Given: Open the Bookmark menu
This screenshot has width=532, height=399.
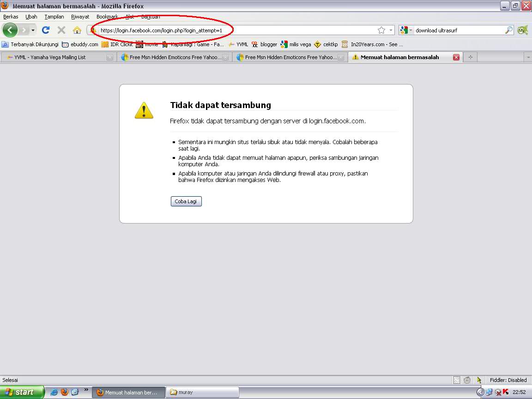Looking at the screenshot, I should point(107,17).
